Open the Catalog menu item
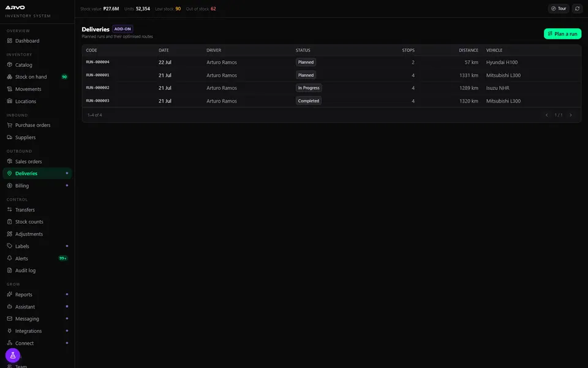This screenshot has height=368, width=588. coord(37,64)
